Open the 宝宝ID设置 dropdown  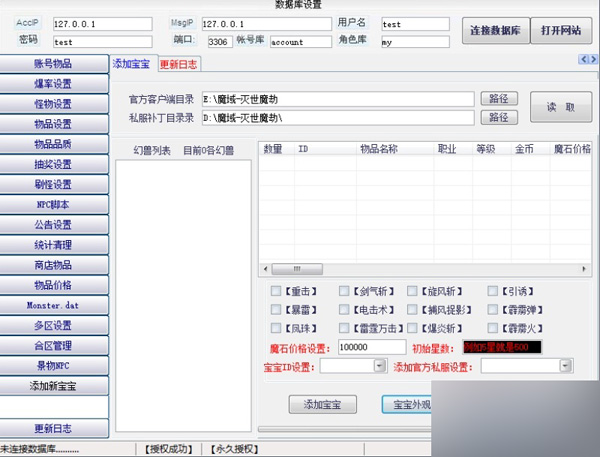point(380,367)
